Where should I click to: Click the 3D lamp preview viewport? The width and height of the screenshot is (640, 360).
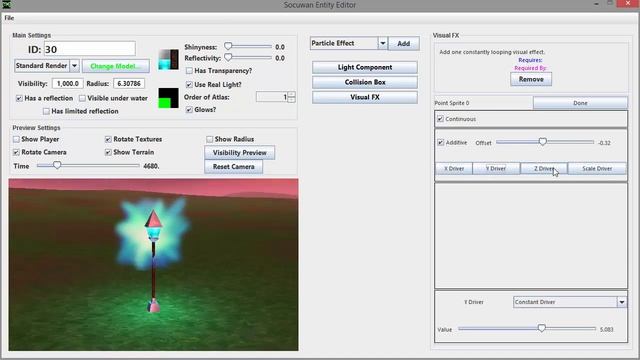point(153,264)
